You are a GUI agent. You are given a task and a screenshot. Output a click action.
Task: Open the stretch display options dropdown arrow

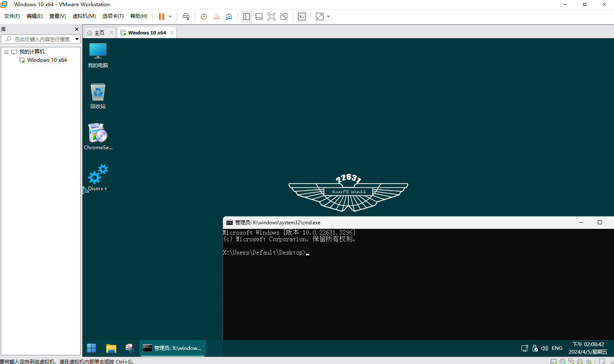tap(328, 17)
